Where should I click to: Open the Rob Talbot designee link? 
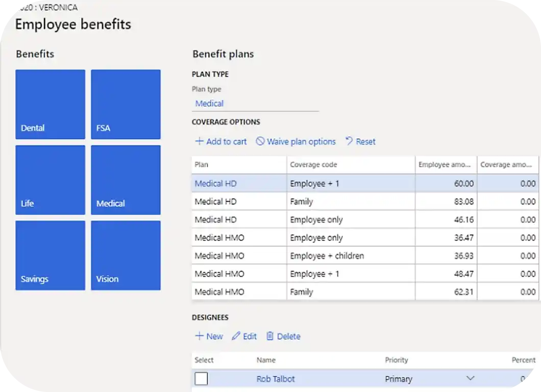pyautogui.click(x=276, y=379)
